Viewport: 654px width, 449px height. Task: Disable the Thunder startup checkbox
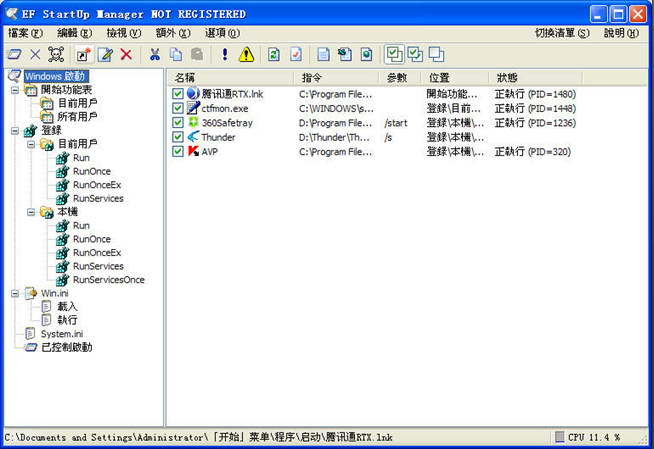[x=178, y=137]
